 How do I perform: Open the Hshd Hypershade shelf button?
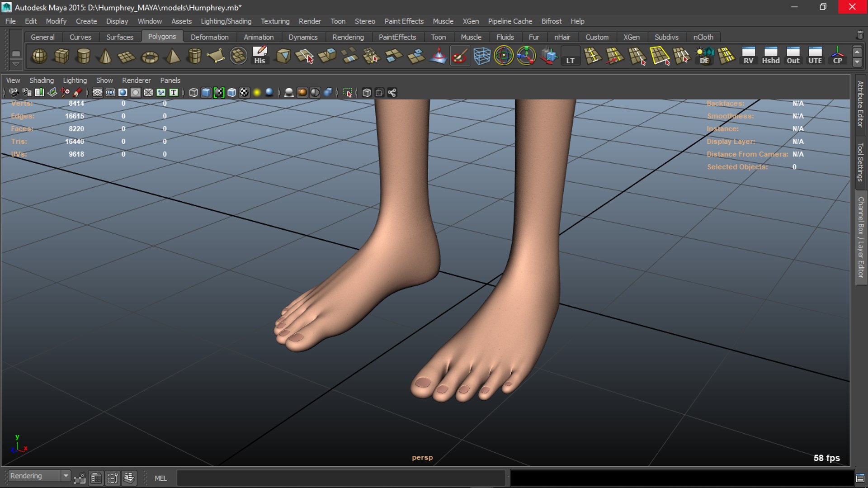pos(771,56)
